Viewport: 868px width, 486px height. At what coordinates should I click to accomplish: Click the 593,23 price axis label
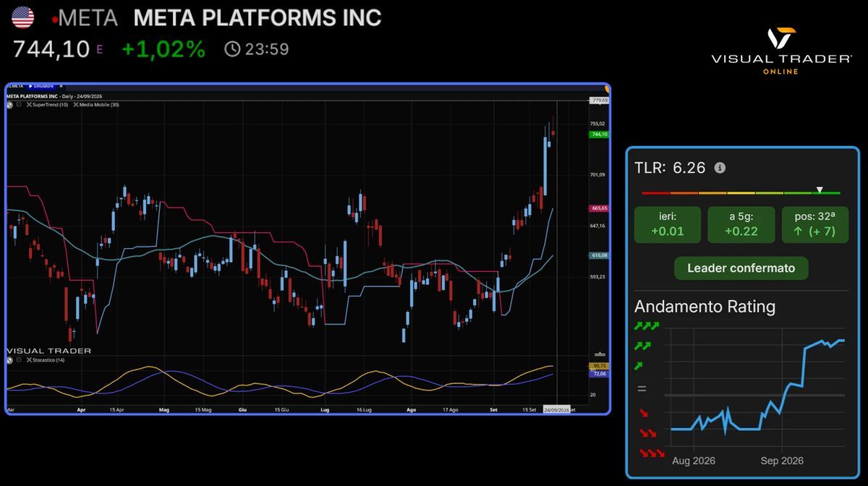(x=597, y=277)
